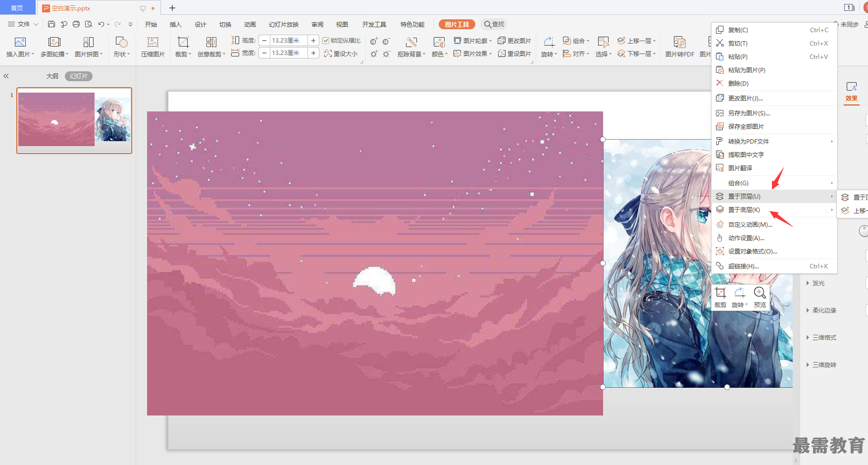The height and width of the screenshot is (465, 868).
Task: Open Bring Forward (上移一层) dropdown
Action: click(x=637, y=41)
